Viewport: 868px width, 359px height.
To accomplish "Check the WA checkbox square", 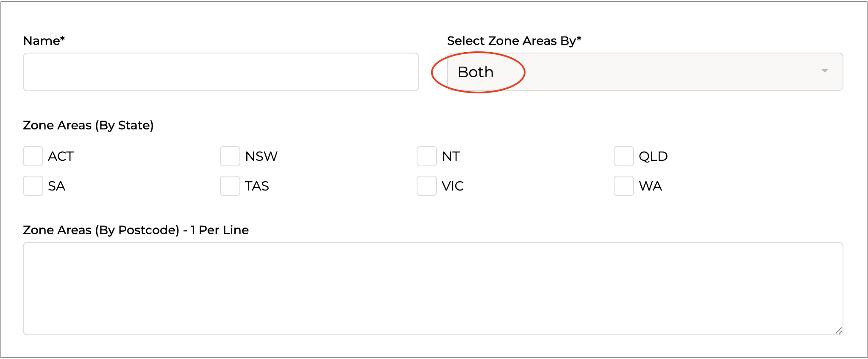I will [x=624, y=186].
